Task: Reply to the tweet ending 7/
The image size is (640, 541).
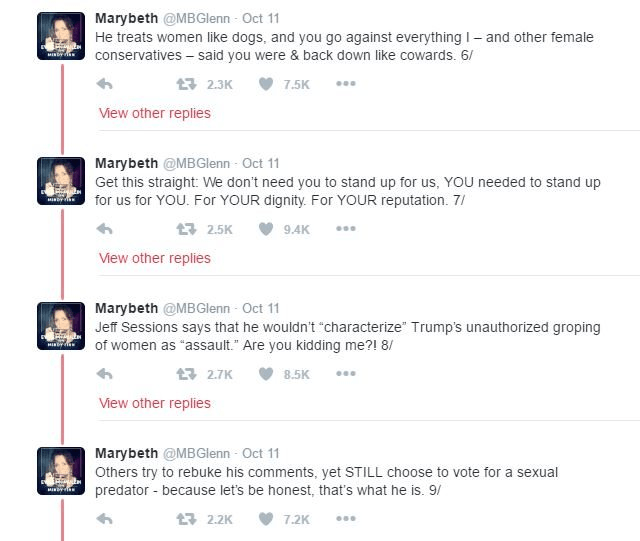Action: coord(104,229)
